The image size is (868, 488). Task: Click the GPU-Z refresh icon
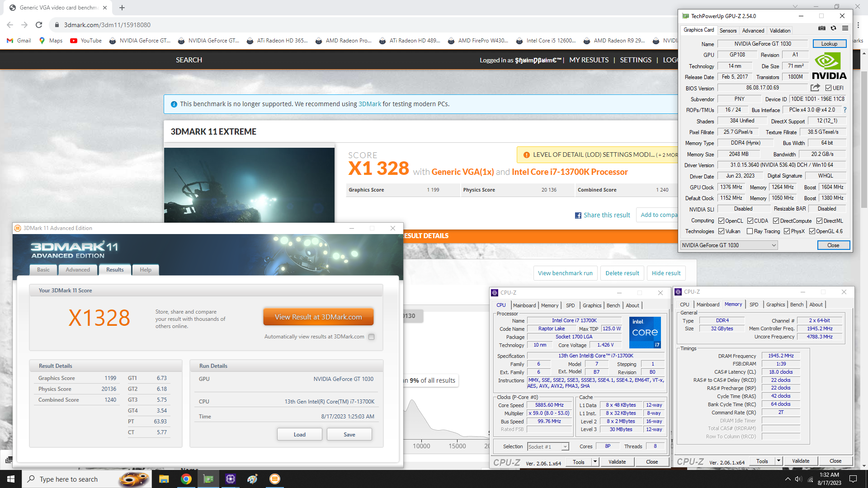coord(833,28)
